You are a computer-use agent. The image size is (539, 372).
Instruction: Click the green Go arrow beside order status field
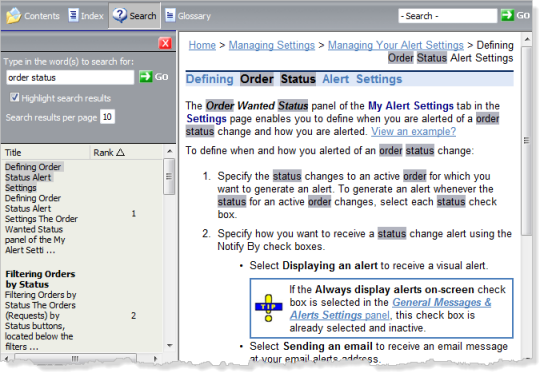tap(145, 76)
